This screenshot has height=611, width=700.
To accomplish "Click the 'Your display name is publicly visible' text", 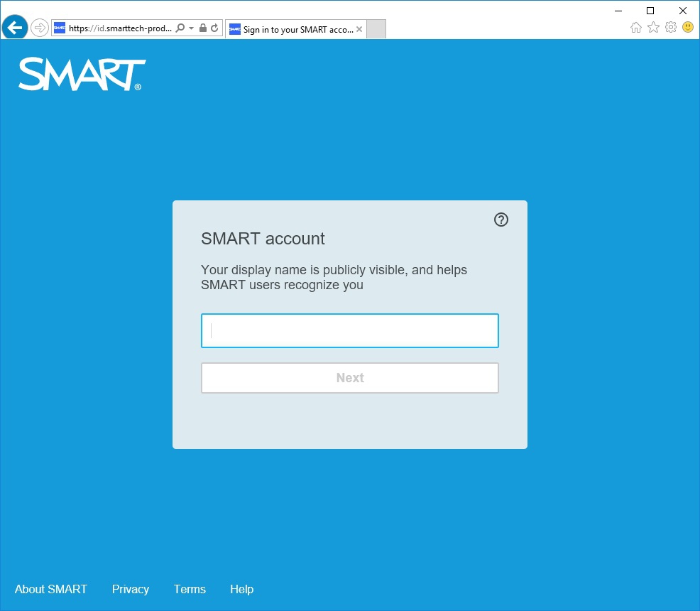I will tap(304, 270).
